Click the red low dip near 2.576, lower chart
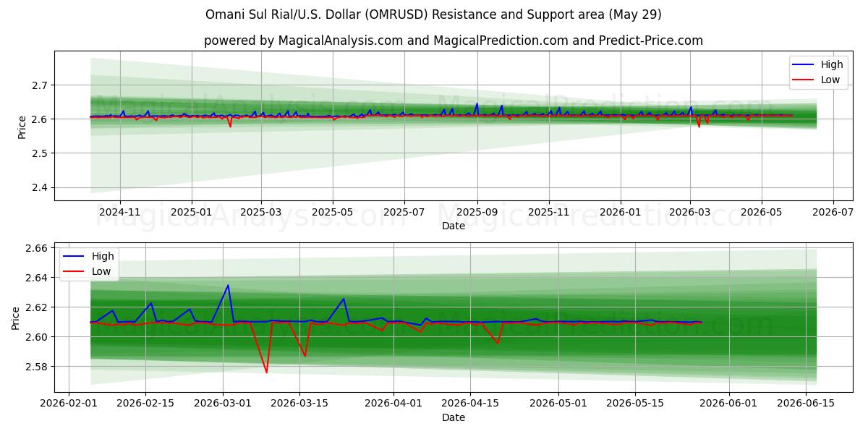868x434 pixels. (x=266, y=372)
